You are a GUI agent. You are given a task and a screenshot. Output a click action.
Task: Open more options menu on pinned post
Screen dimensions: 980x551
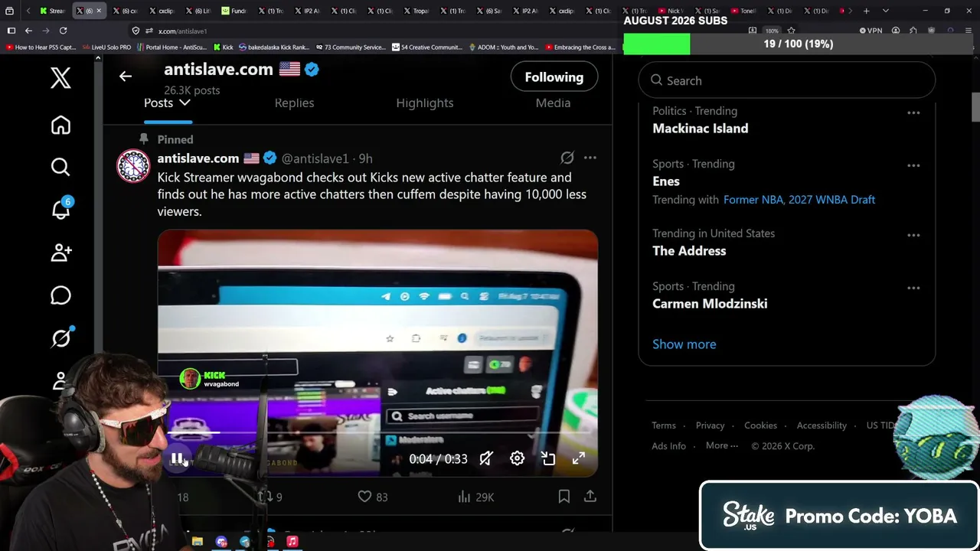tap(590, 158)
